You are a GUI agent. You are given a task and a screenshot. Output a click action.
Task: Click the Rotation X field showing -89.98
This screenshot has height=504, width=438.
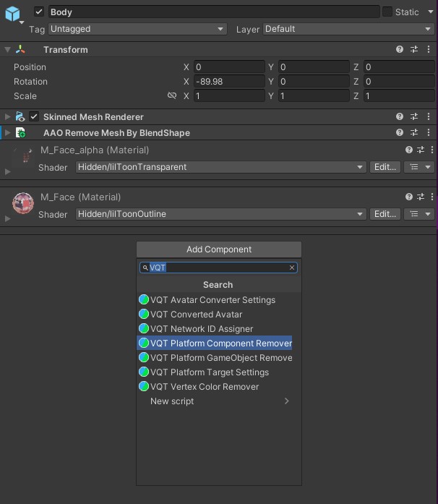pos(229,81)
